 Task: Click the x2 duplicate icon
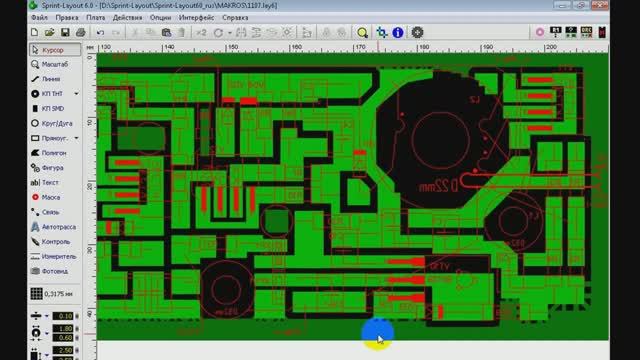pyautogui.click(x=201, y=33)
